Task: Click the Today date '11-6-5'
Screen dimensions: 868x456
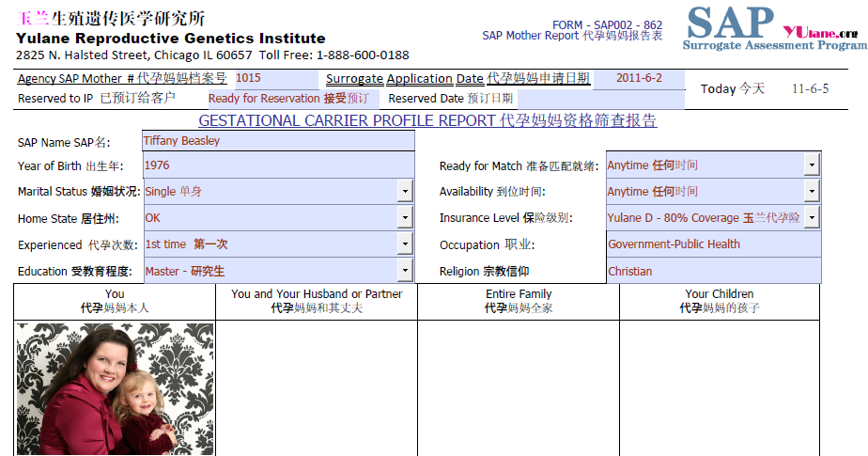Action: point(811,88)
